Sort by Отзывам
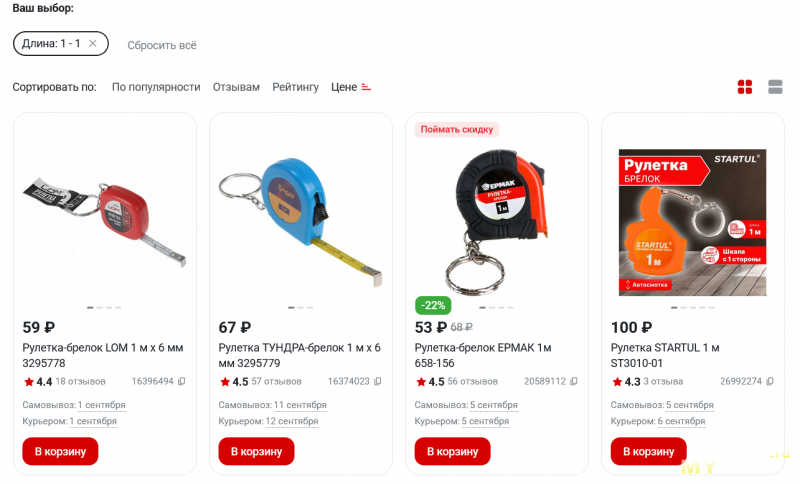The image size is (800, 484). [x=236, y=87]
